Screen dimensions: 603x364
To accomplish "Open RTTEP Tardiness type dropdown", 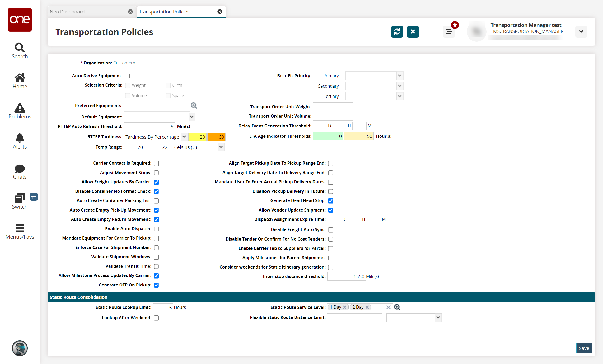I will pyautogui.click(x=184, y=137).
